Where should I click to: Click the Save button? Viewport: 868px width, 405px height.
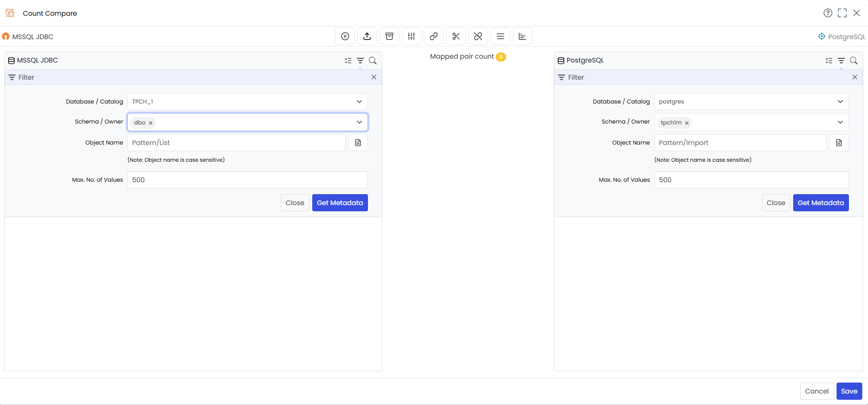point(849,391)
